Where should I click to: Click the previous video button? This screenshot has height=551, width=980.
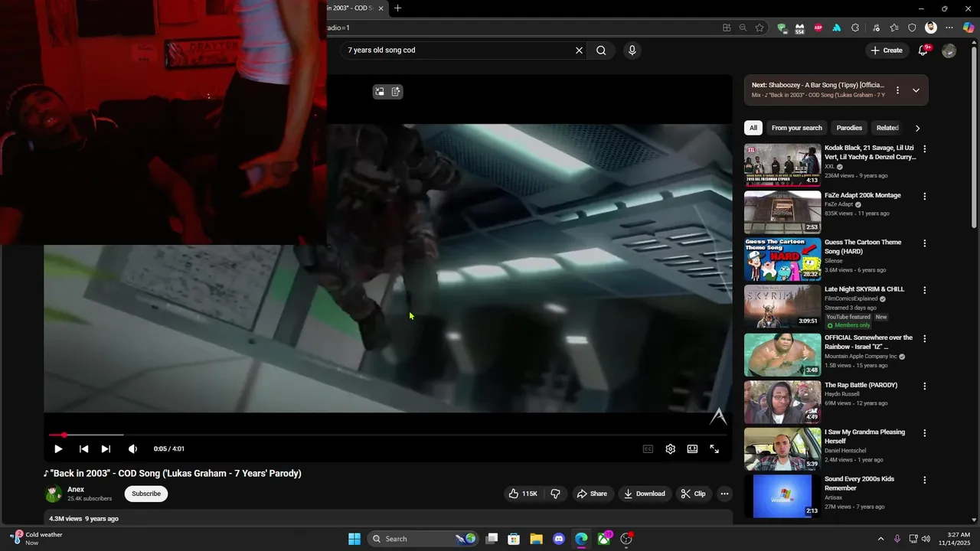83,449
